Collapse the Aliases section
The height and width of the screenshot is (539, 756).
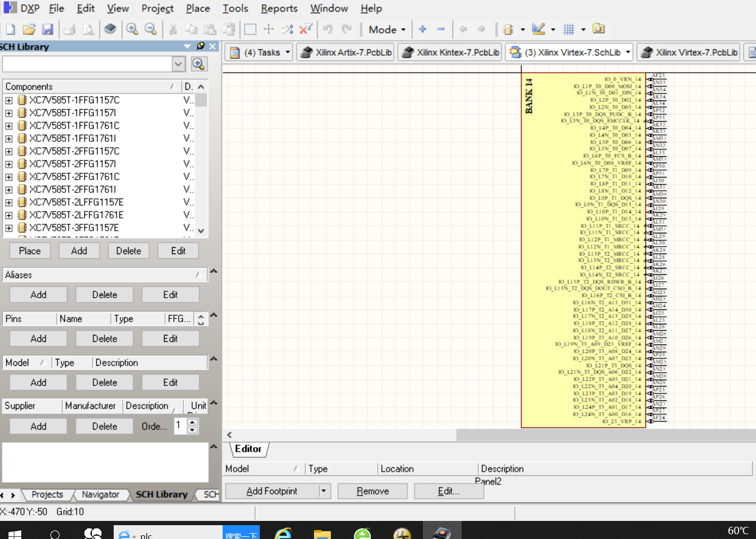point(214,272)
